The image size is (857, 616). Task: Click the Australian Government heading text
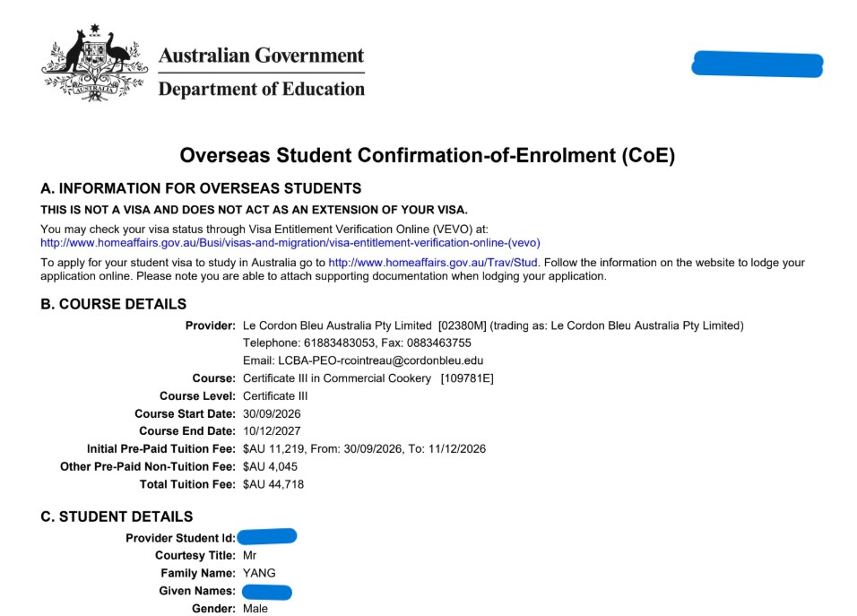[261, 56]
